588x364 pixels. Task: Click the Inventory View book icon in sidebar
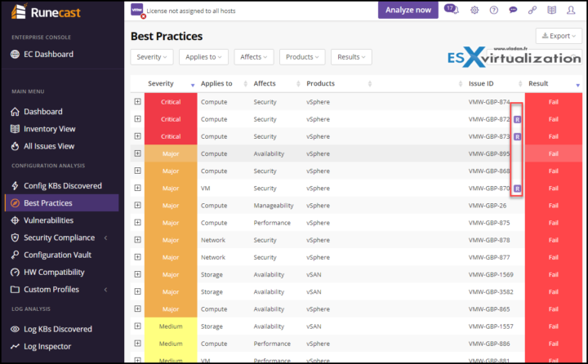(15, 129)
